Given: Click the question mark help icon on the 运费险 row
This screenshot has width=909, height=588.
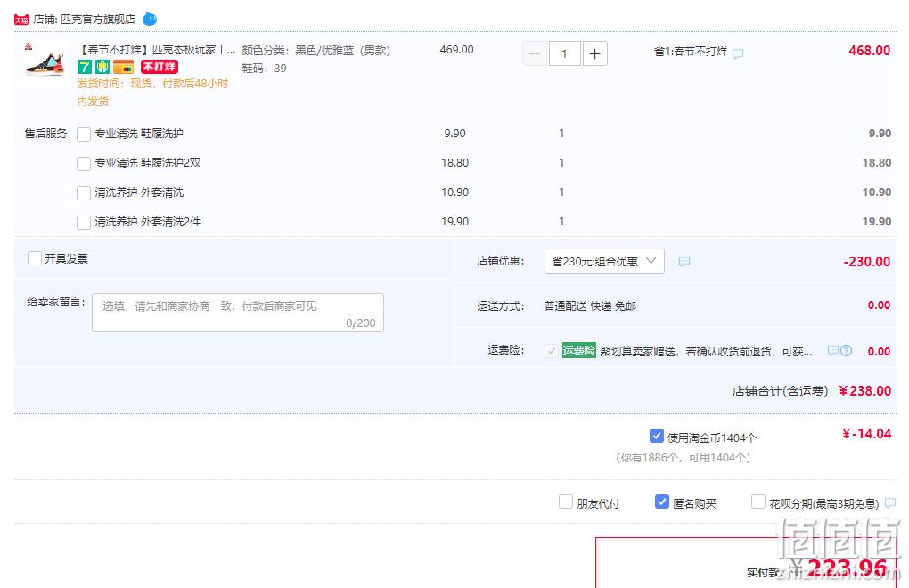Looking at the screenshot, I should coord(847,350).
